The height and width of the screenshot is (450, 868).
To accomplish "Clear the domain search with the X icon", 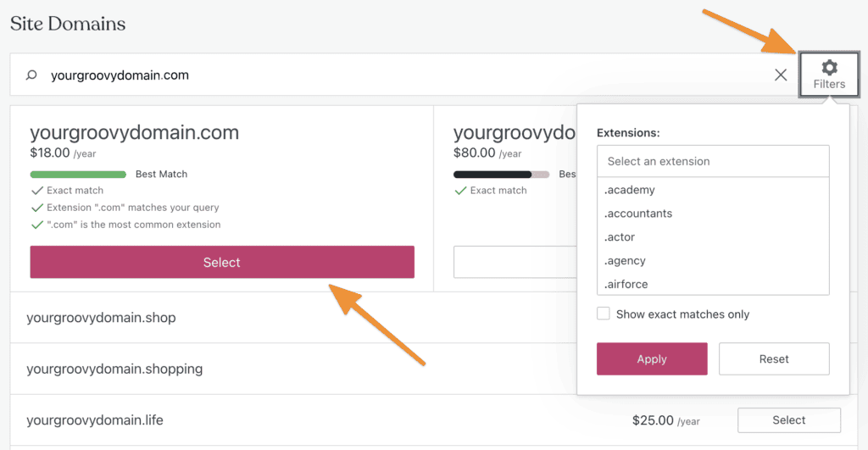I will click(x=781, y=75).
